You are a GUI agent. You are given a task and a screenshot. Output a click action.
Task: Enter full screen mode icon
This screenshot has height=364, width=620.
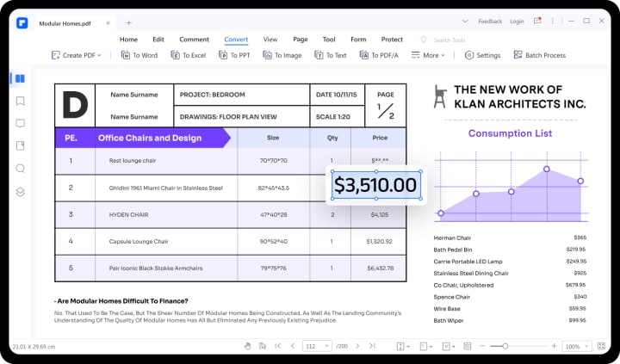click(x=601, y=346)
